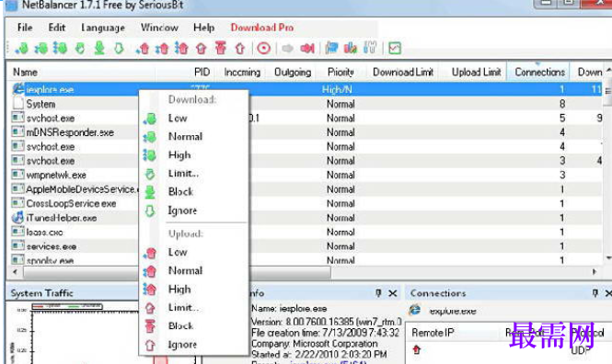Screen dimensions: 612x364
Task: Click the blue flag-like toolbar icon
Action: [331, 49]
